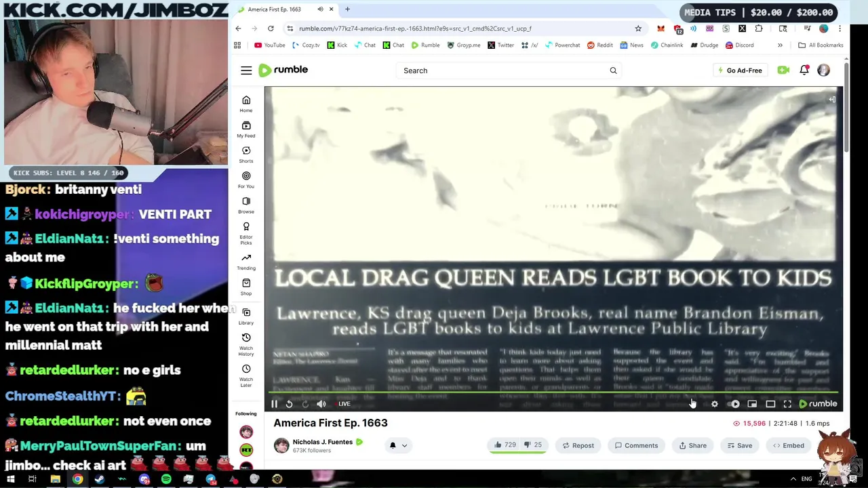Open Rumble notifications bell in header
Viewport: 868px width, 488px height.
click(x=804, y=70)
